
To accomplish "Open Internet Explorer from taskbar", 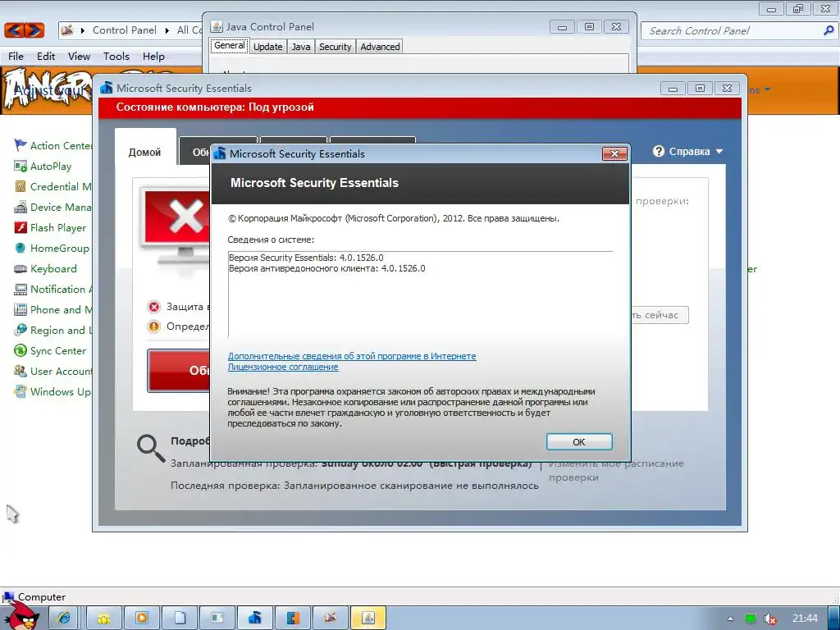I will (x=64, y=619).
